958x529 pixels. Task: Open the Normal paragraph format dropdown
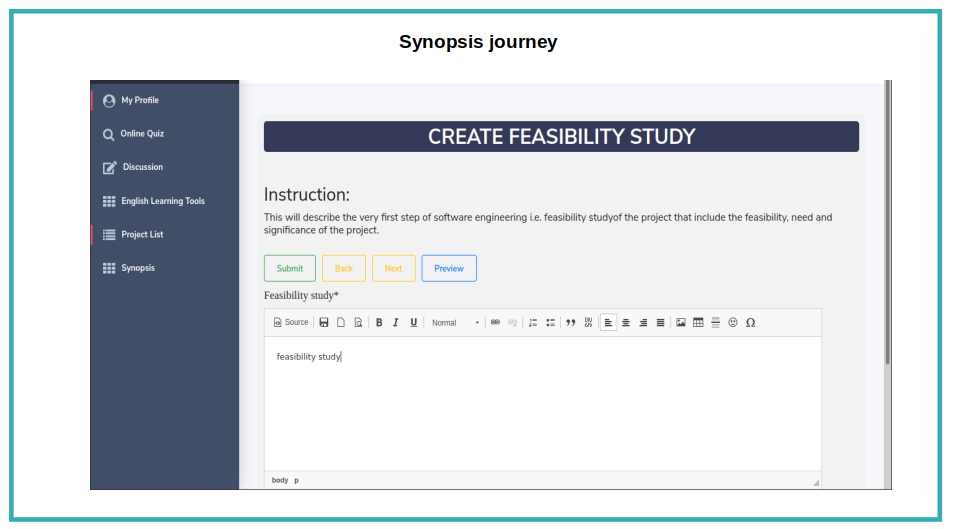pos(455,323)
